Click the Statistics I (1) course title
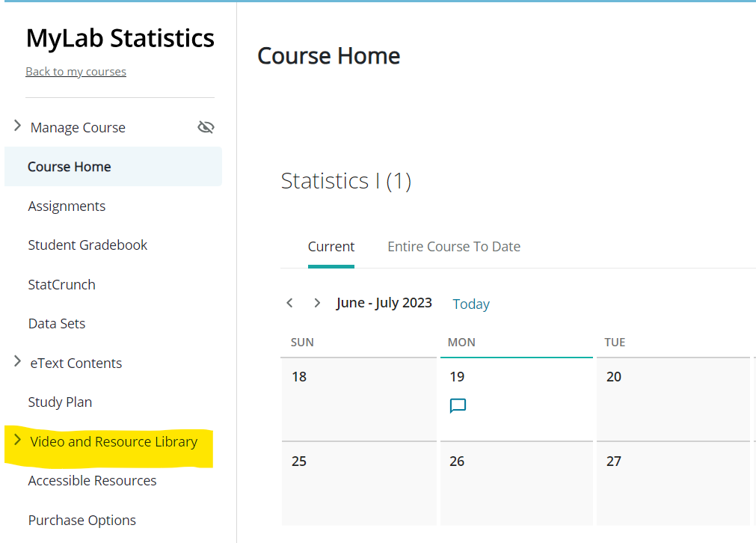Viewport: 756px width, 543px height. [346, 181]
